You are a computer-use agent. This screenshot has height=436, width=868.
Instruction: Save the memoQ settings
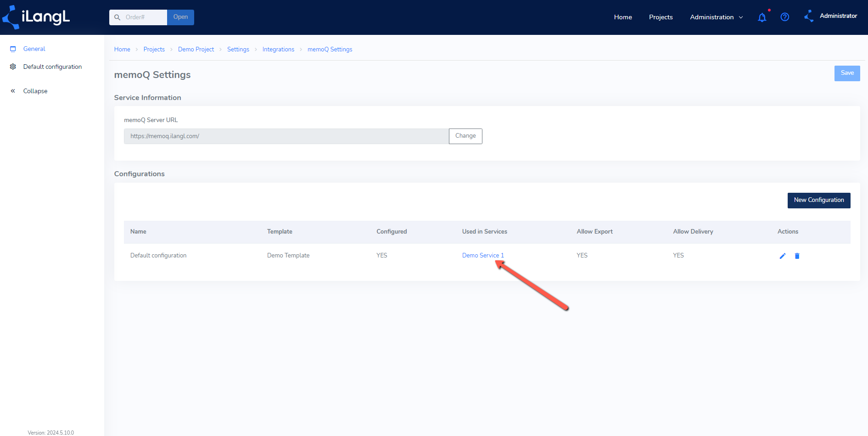(847, 73)
